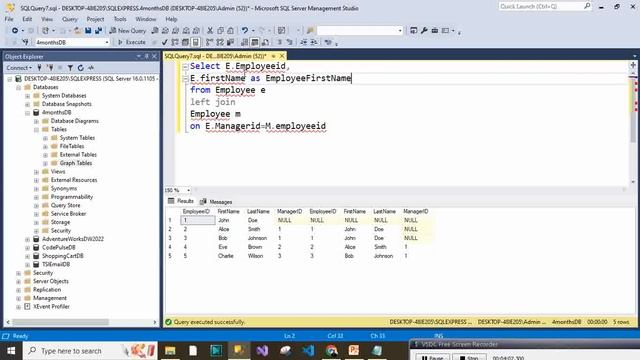The width and height of the screenshot is (640, 360).
Task: Click the Increase Indent icon
Action: tap(314, 42)
